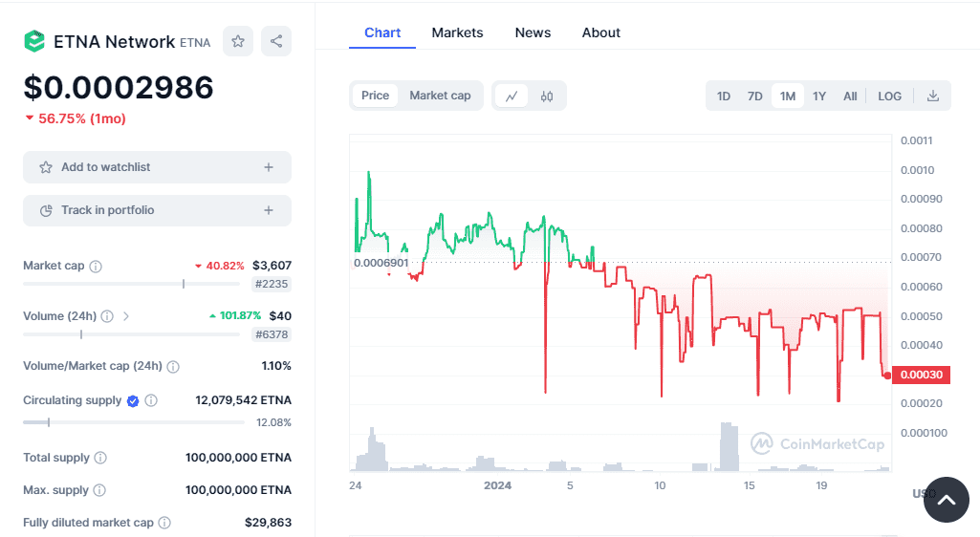This screenshot has width=980, height=537.
Task: Click the star icon in Add to watchlist
Action: pyautogui.click(x=46, y=167)
